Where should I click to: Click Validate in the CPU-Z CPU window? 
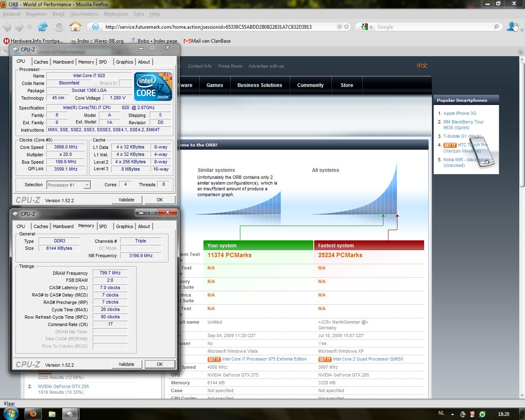[126, 200]
